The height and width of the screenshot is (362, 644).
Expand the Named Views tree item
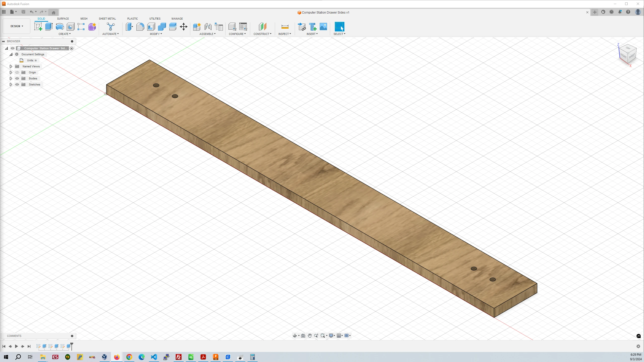(11, 66)
